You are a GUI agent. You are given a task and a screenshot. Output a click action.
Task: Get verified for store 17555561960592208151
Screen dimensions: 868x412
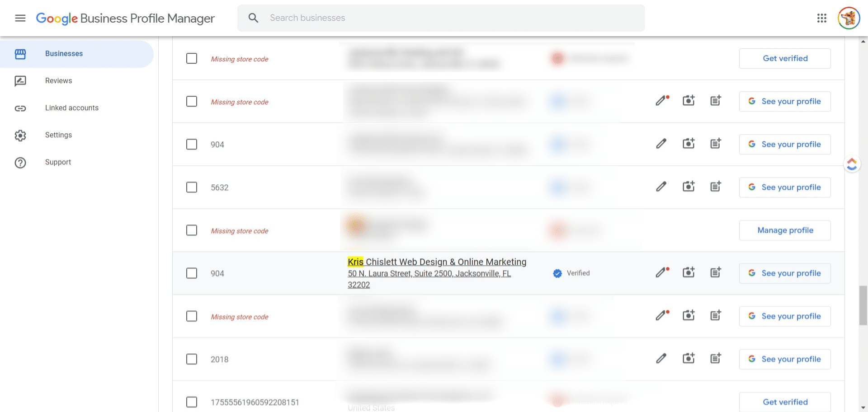(785, 402)
